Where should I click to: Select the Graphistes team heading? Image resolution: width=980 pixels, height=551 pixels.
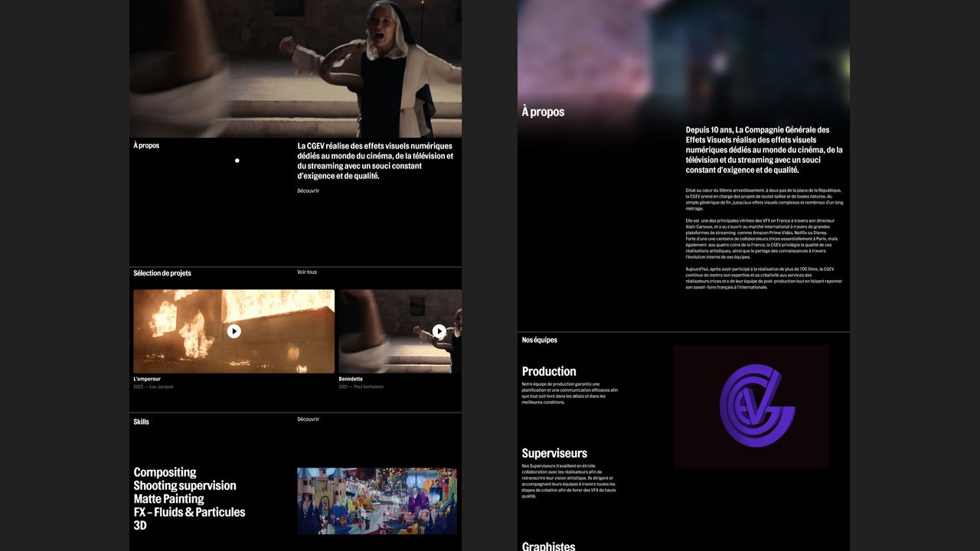548,546
